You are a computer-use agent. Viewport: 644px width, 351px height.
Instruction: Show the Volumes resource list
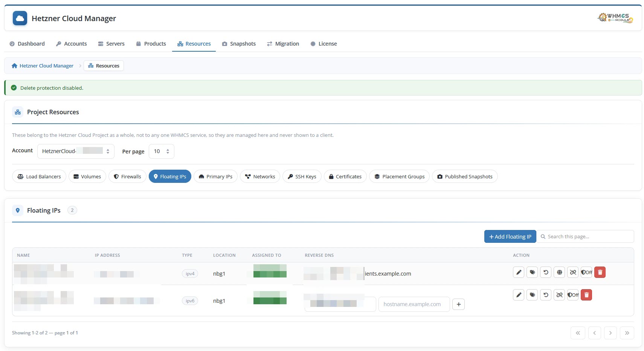87,176
